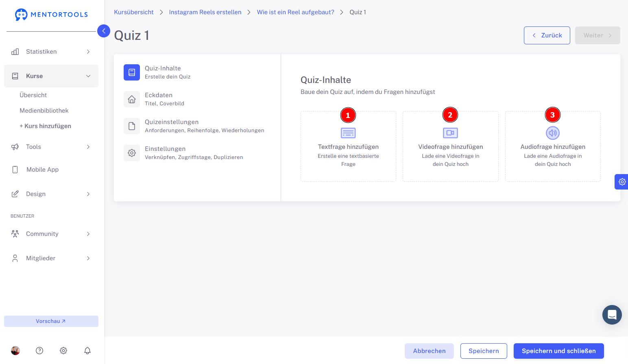Expand the Mitglieder menu chevron

click(x=88, y=258)
